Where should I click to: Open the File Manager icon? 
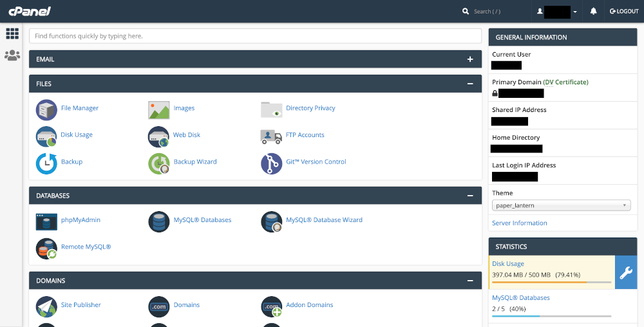46,109
